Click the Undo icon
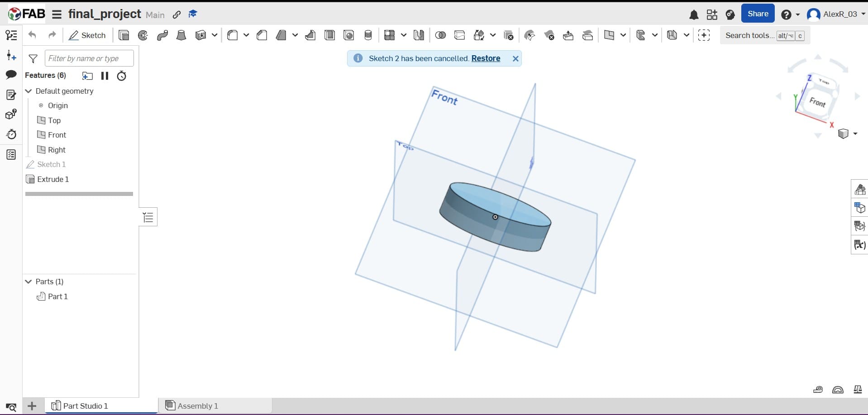This screenshot has height=415, width=868. click(x=32, y=35)
